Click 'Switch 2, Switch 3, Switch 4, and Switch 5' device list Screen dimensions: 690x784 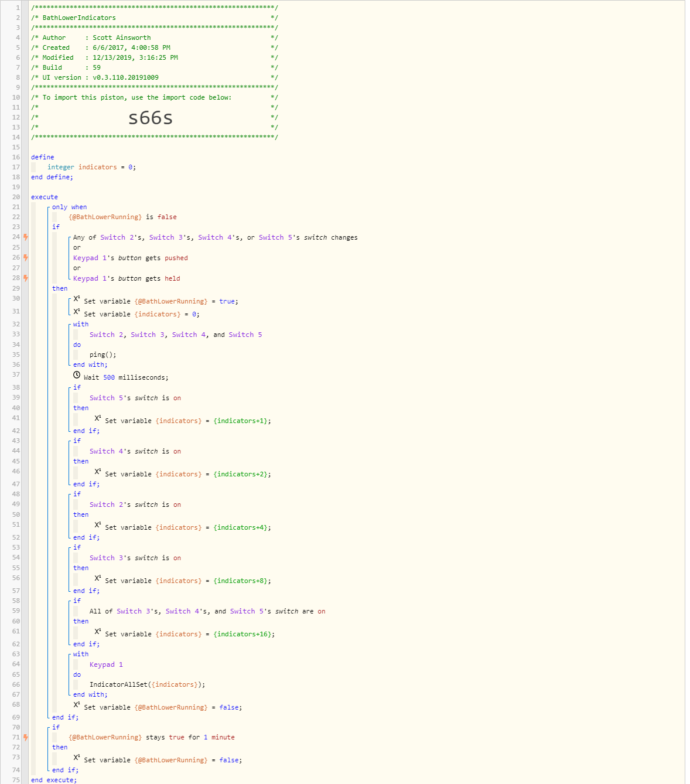(176, 335)
